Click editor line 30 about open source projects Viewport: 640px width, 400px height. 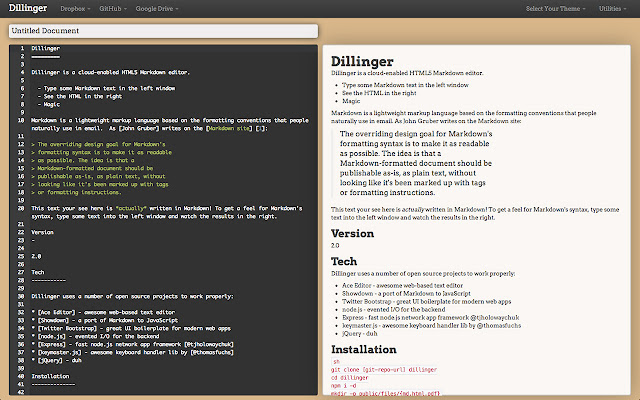pos(132,296)
